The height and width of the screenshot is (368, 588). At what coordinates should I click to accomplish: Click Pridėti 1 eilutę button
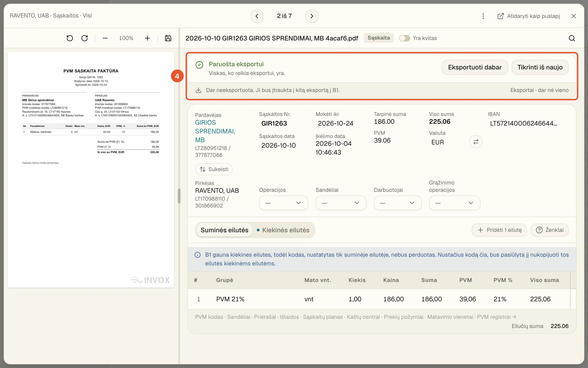coord(499,230)
